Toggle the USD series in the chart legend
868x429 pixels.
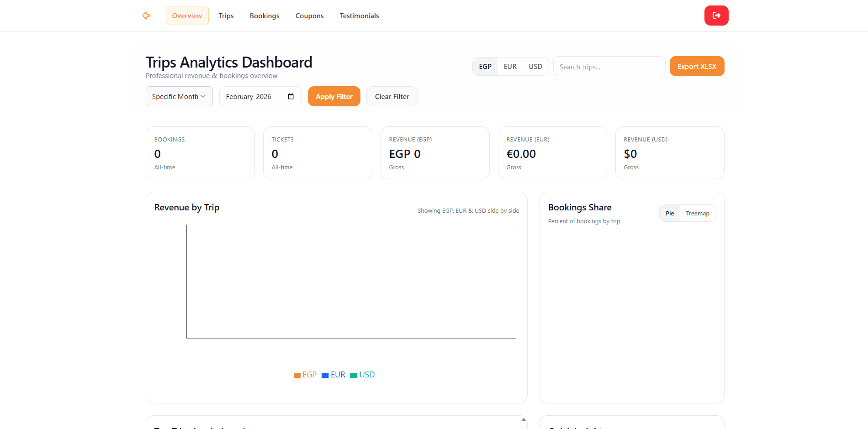362,374
